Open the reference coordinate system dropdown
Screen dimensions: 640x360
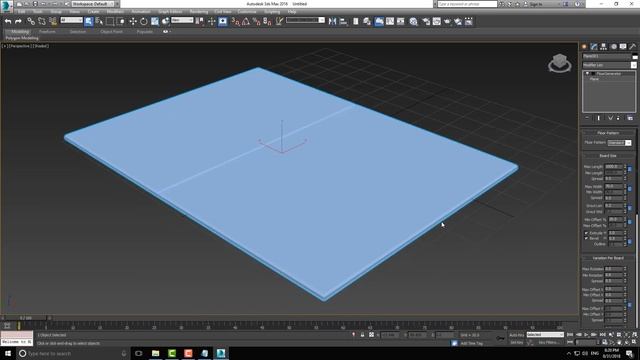[x=182, y=20]
